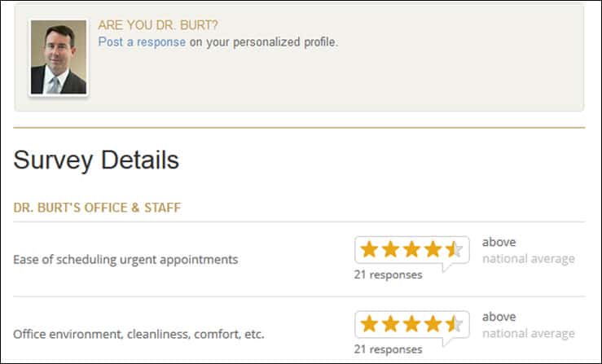Click the half-filled fifth star of scheduling rating
This screenshot has height=364, width=602.
[x=455, y=249]
